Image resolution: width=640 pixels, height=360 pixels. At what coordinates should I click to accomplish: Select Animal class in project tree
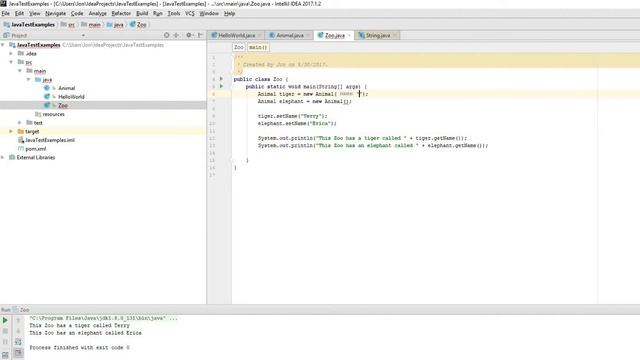[x=66, y=88]
